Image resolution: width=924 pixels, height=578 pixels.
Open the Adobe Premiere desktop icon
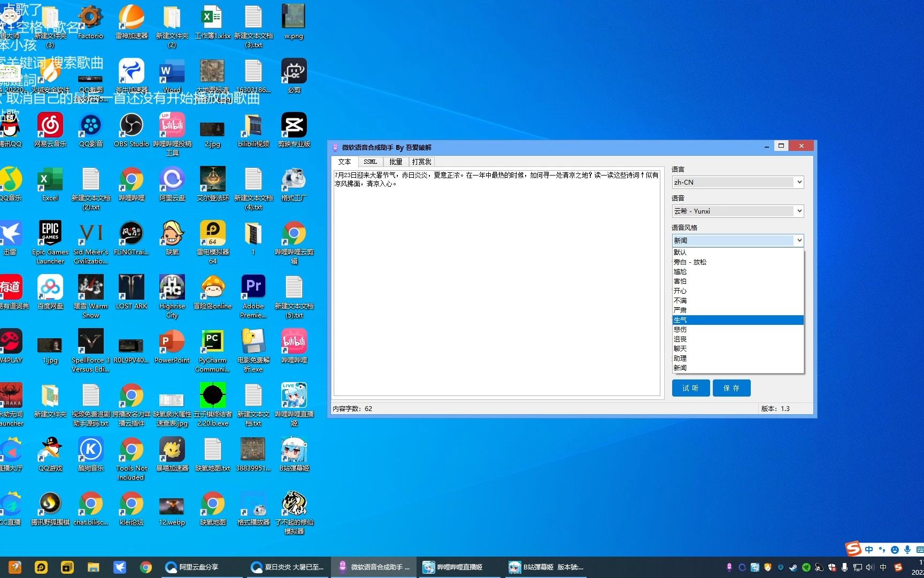point(253,296)
